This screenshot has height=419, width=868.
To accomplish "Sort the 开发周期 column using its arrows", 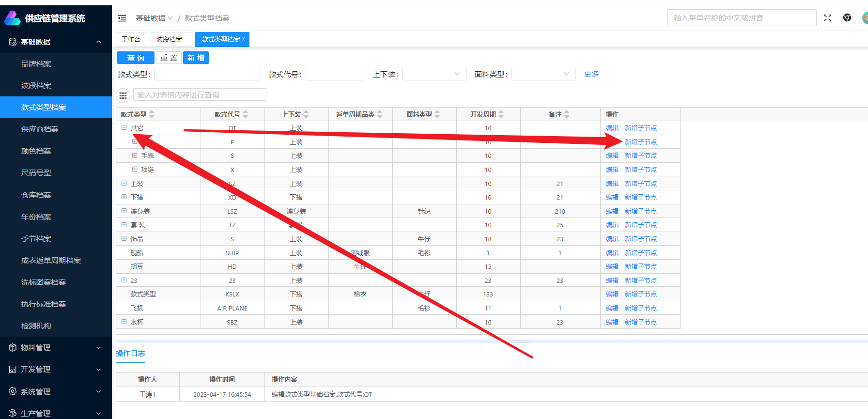I will coord(501,114).
